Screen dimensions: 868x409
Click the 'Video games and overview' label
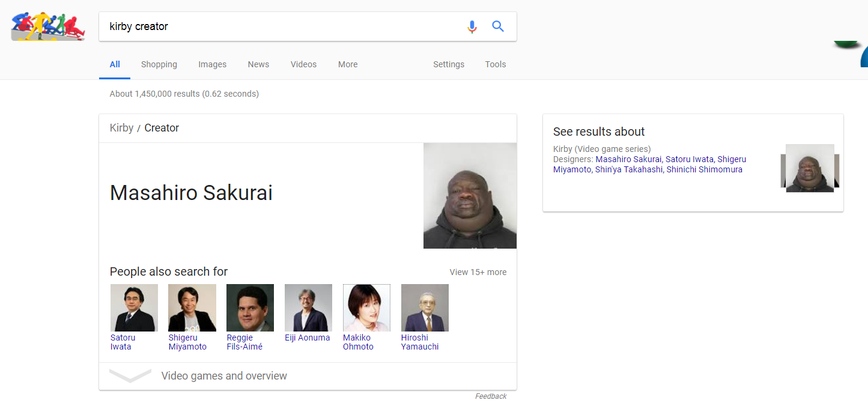click(x=224, y=376)
